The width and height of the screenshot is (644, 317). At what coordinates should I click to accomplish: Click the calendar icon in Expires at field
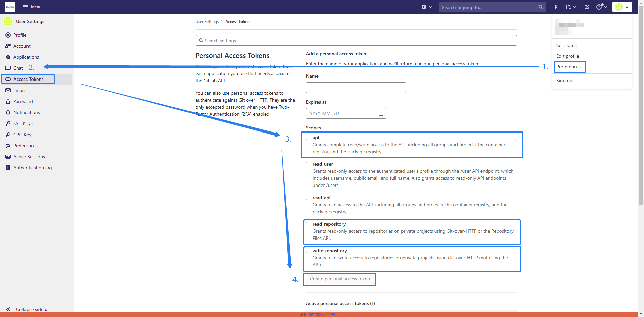tap(381, 113)
